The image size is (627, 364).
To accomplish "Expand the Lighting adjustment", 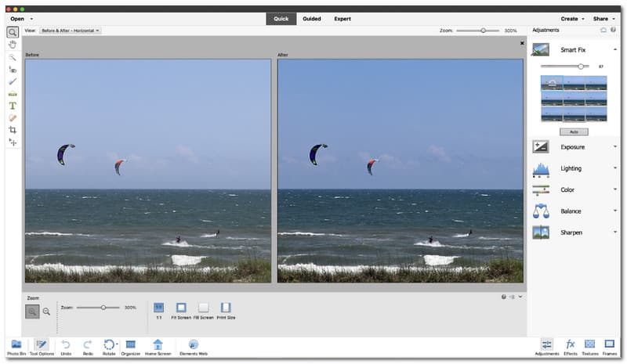I will pyautogui.click(x=615, y=168).
